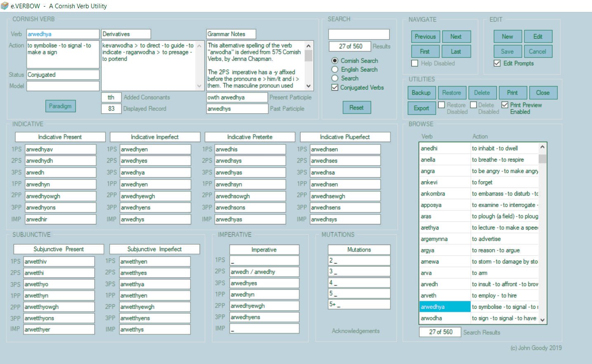Click the up arrow of the Grammar Notes box
Viewport: 592px width, 364px height.
tap(308, 45)
